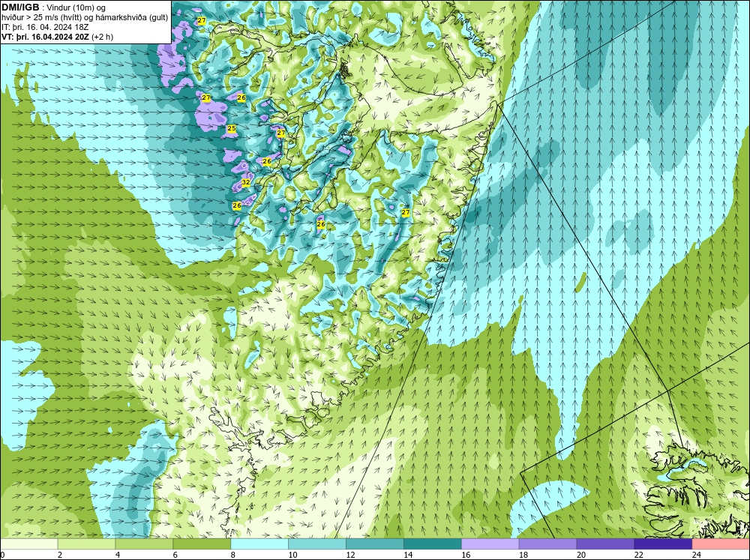Click the 'hviður > 25 m/s (hvítt)' legend line
The height and width of the screenshot is (560, 750).
(x=40, y=18)
